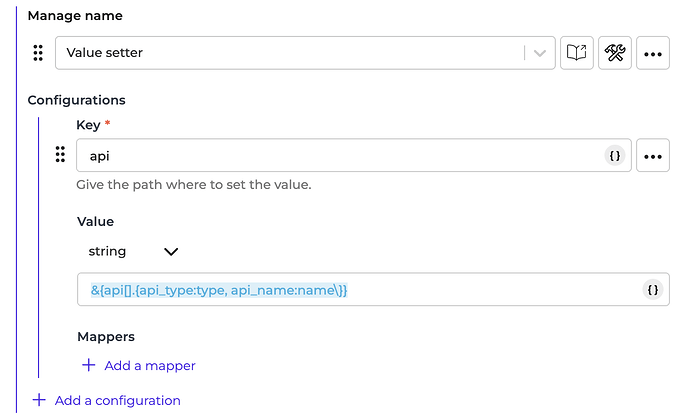
Task: Click the Manage name heading
Action: click(x=74, y=17)
